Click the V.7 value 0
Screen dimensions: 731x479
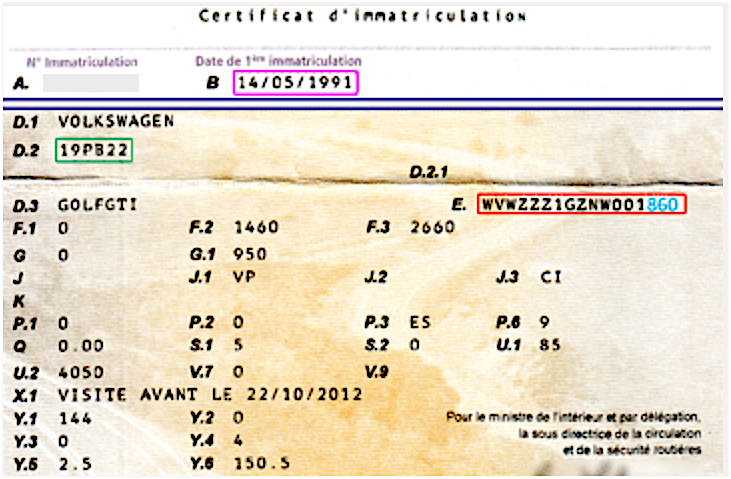238,372
